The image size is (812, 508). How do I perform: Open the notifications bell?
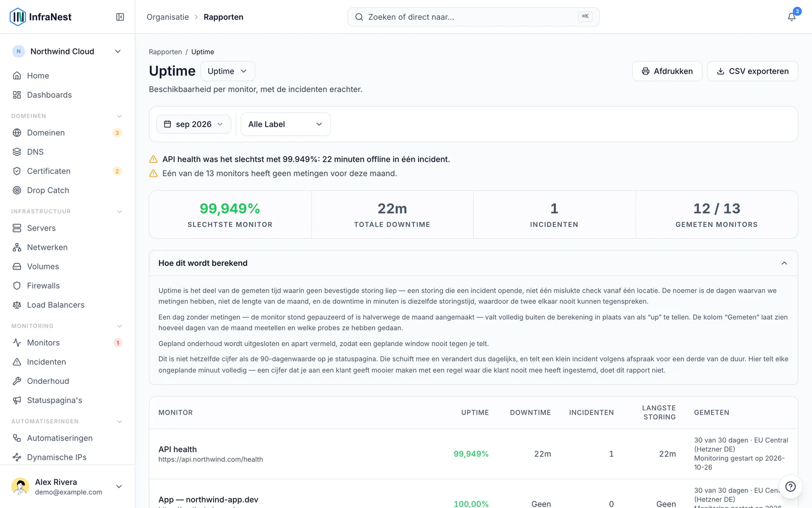791,17
